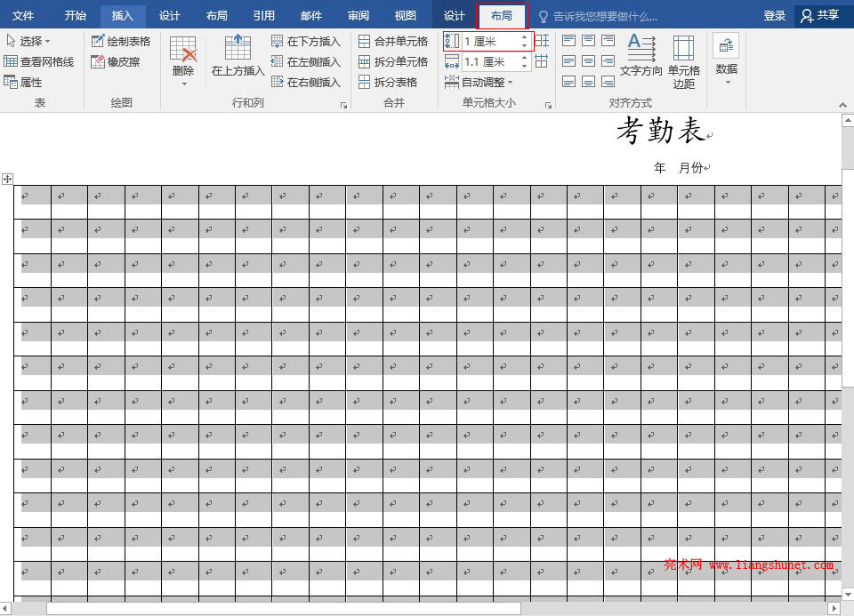Image resolution: width=854 pixels, height=616 pixels.
Task: Collapse the ribbon with chevron arrow
Action: point(842,105)
